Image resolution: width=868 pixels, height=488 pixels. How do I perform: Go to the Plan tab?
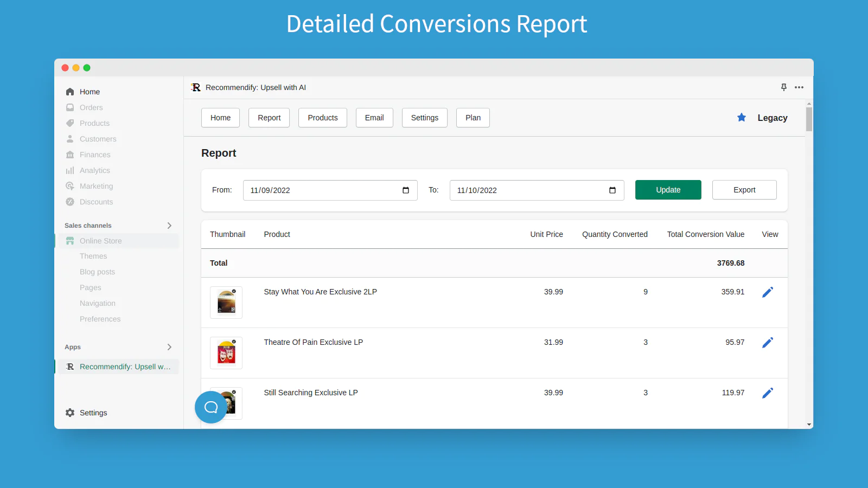473,118
